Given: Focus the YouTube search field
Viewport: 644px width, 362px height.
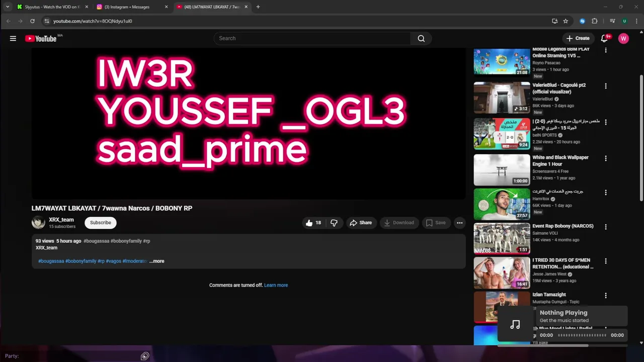Looking at the screenshot, I should pos(312,38).
